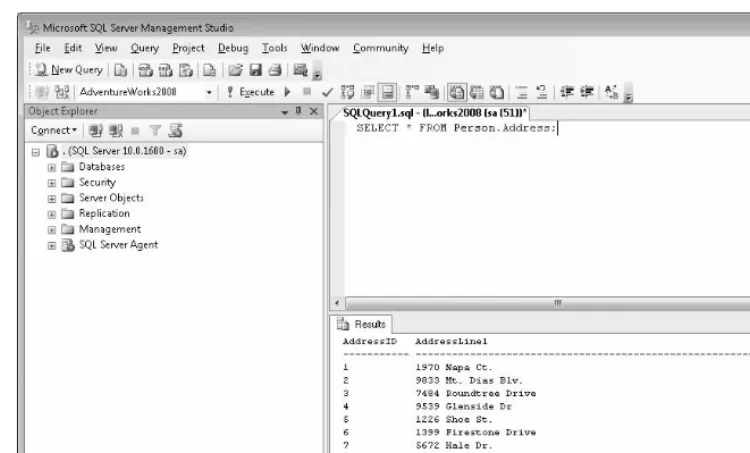Toggle Results to Text output
750x453 pixels.
pyautogui.click(x=457, y=92)
